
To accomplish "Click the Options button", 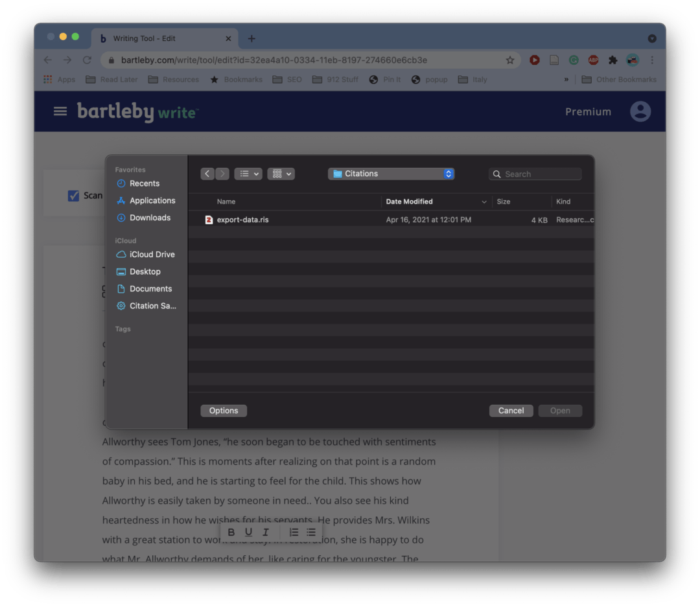I will (224, 411).
